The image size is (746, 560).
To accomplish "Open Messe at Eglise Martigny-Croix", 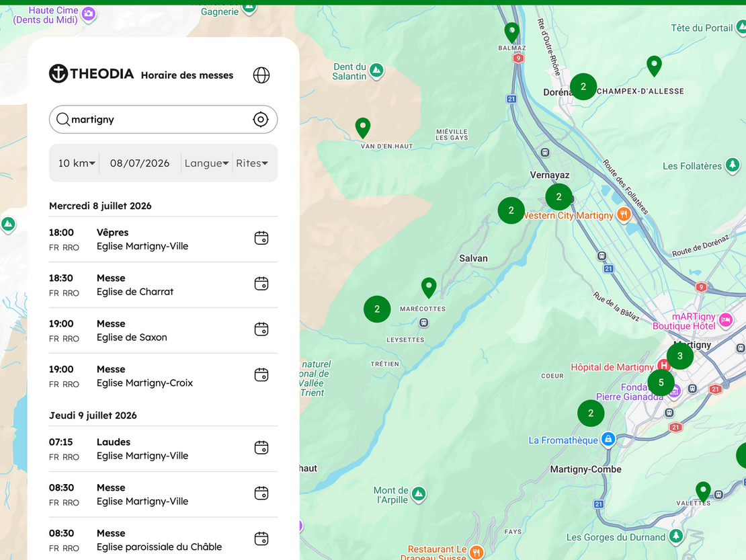I will (x=163, y=376).
